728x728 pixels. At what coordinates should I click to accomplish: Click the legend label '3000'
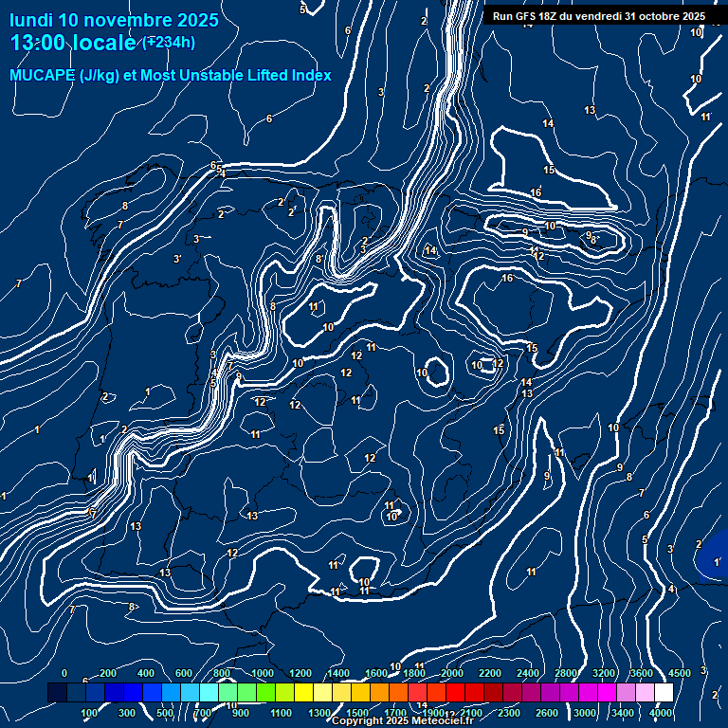(585, 713)
